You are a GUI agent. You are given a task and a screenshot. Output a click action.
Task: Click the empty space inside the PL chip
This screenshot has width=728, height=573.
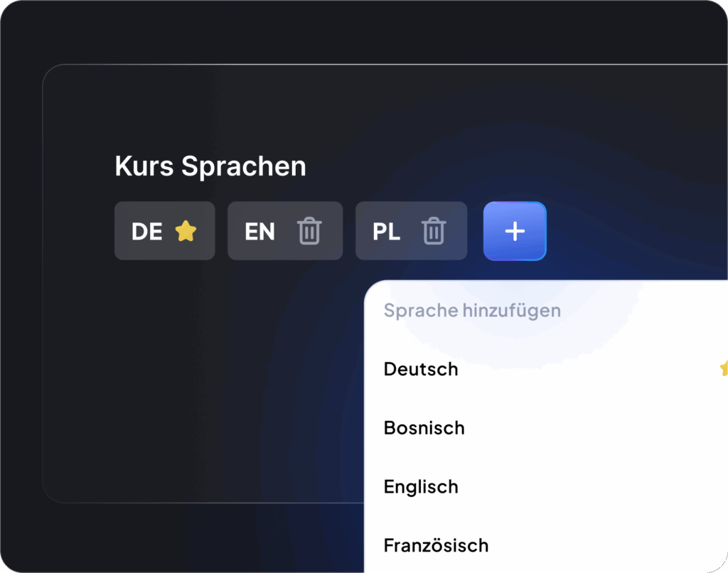point(411,232)
